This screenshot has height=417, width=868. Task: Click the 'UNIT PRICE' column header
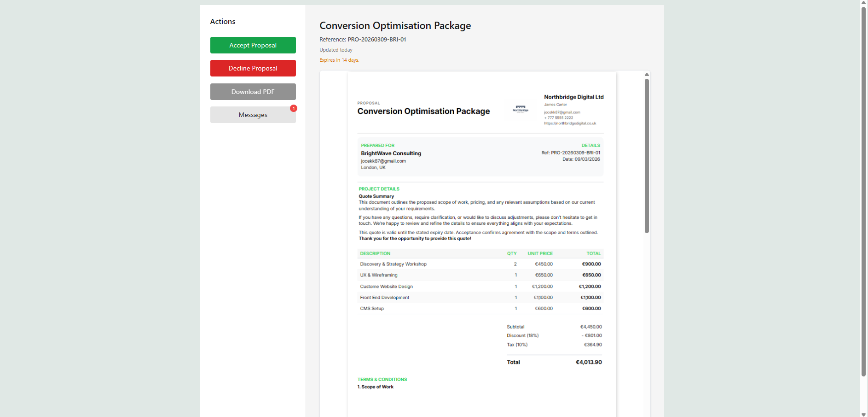click(x=540, y=254)
